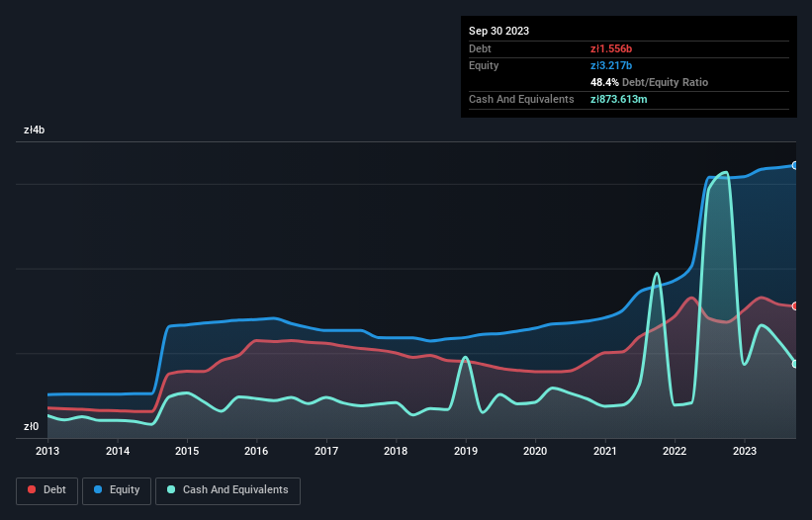The height and width of the screenshot is (520, 812).
Task: Click the 2013 x-axis label
Action: point(47,451)
